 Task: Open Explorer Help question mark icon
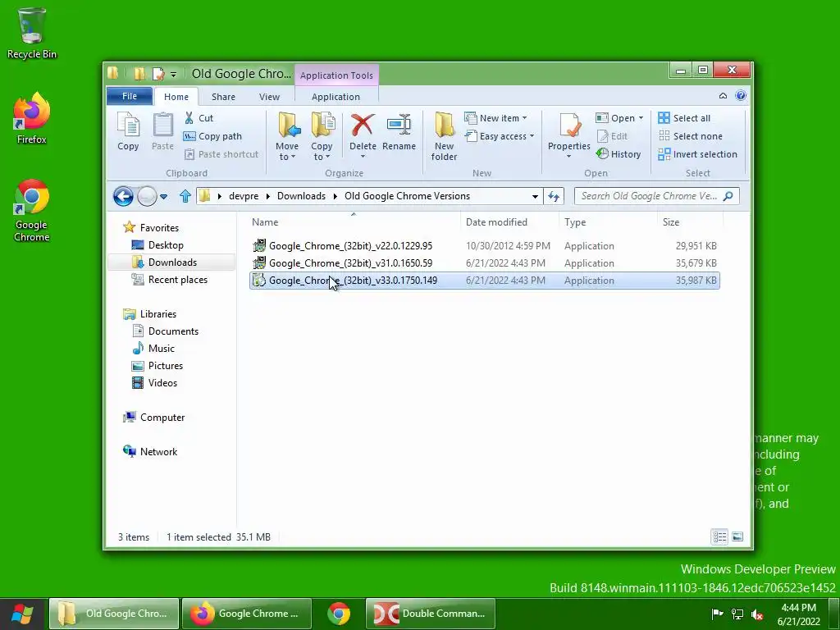(x=741, y=96)
